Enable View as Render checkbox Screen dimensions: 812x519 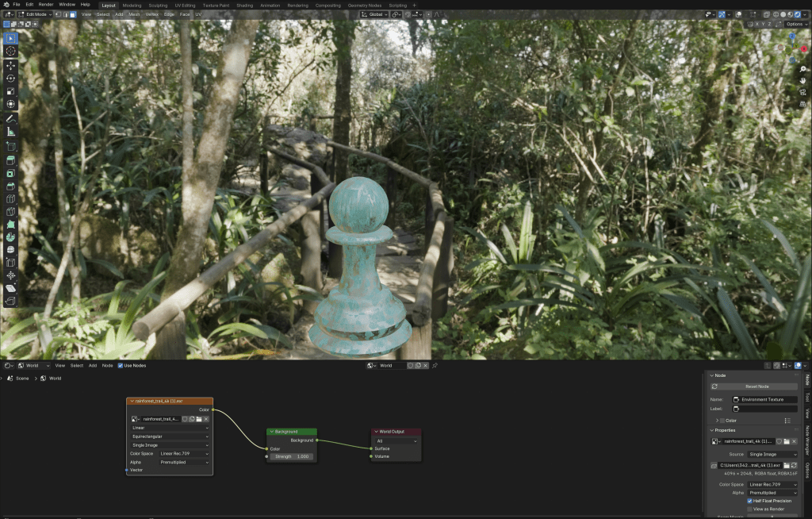pos(750,509)
